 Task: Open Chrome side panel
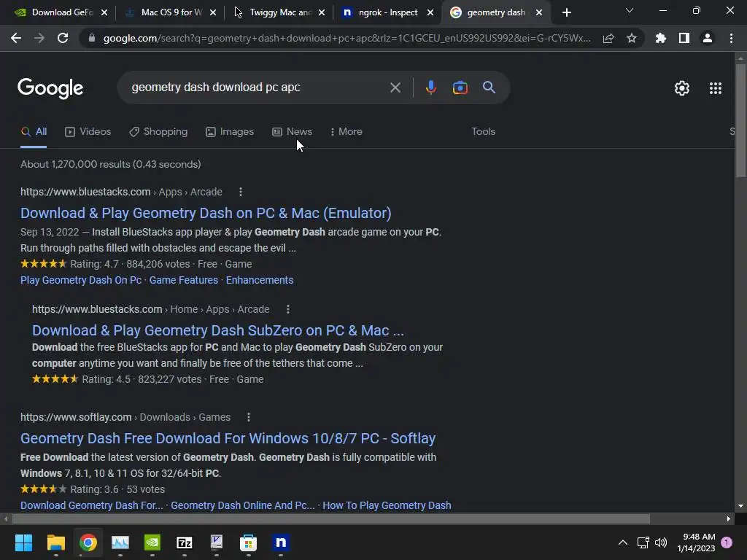(684, 38)
